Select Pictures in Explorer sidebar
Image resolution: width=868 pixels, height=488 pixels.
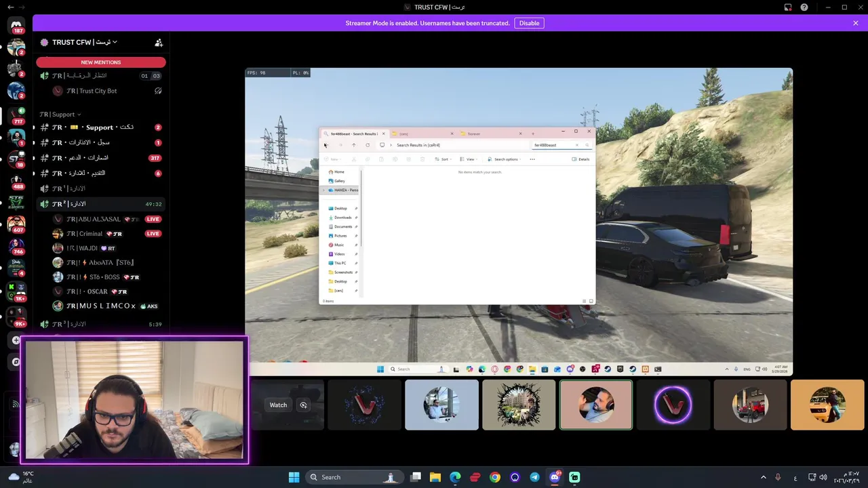(340, 236)
